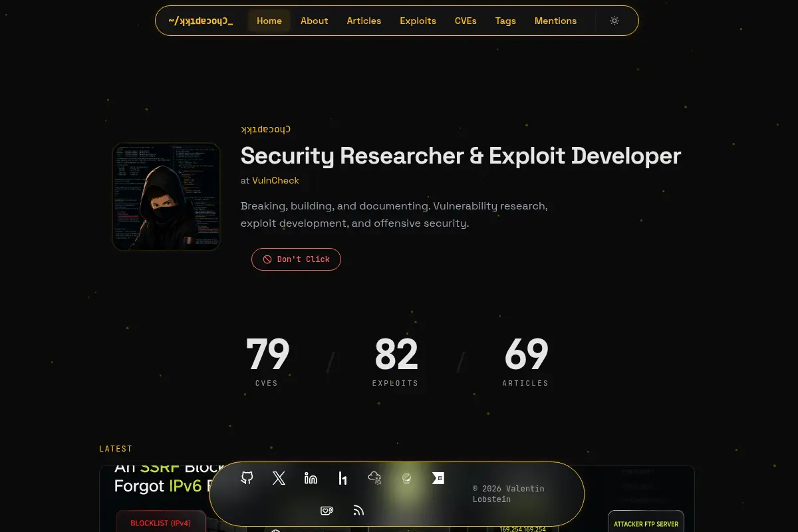This screenshot has height=532, width=798.
Task: Select the Home nav item
Action: pyautogui.click(x=269, y=21)
